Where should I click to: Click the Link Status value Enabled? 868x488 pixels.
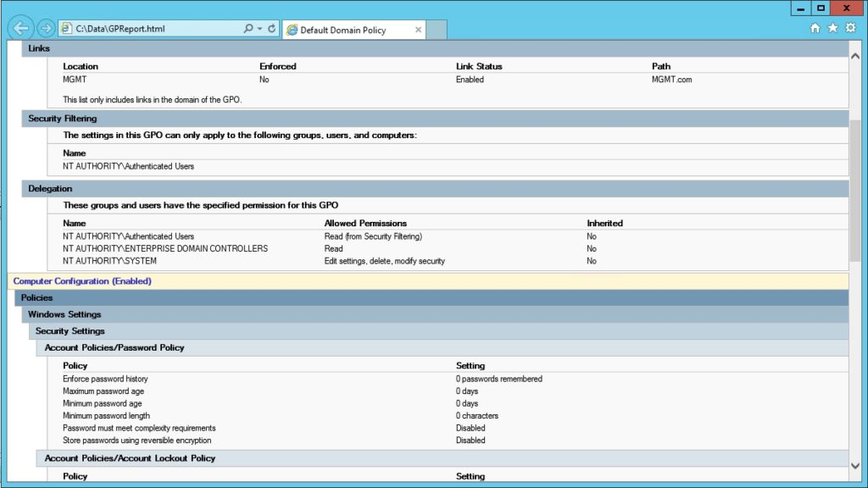point(470,80)
